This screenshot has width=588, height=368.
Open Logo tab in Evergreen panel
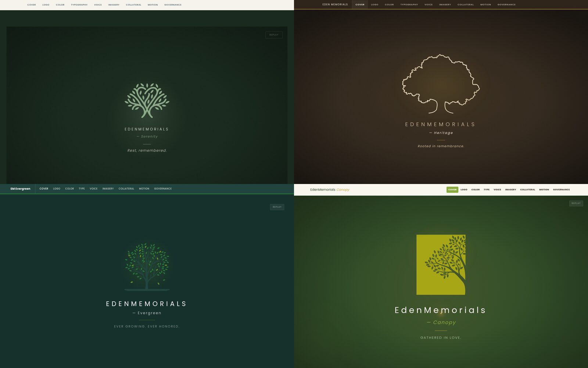(57, 189)
